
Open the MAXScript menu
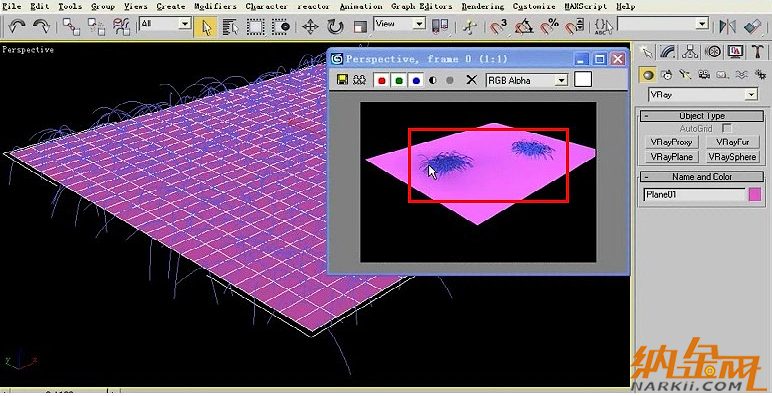585,6
